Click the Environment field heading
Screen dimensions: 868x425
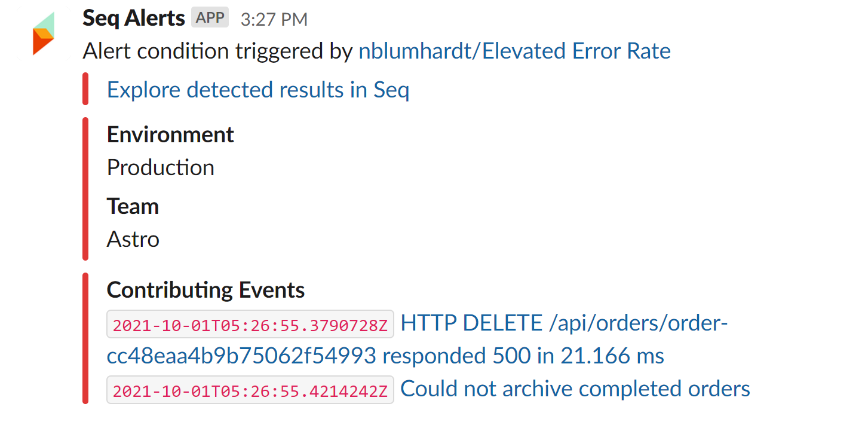click(170, 134)
